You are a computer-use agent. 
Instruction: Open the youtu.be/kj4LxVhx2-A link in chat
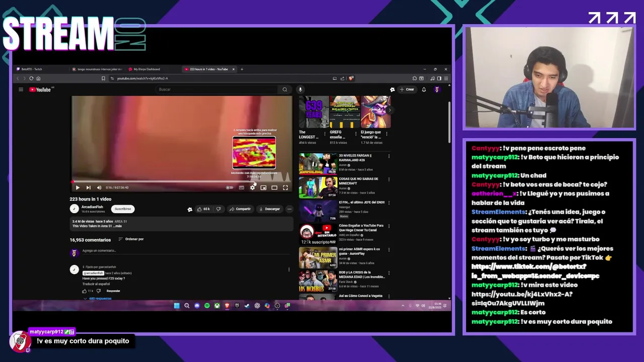[x=522, y=299]
